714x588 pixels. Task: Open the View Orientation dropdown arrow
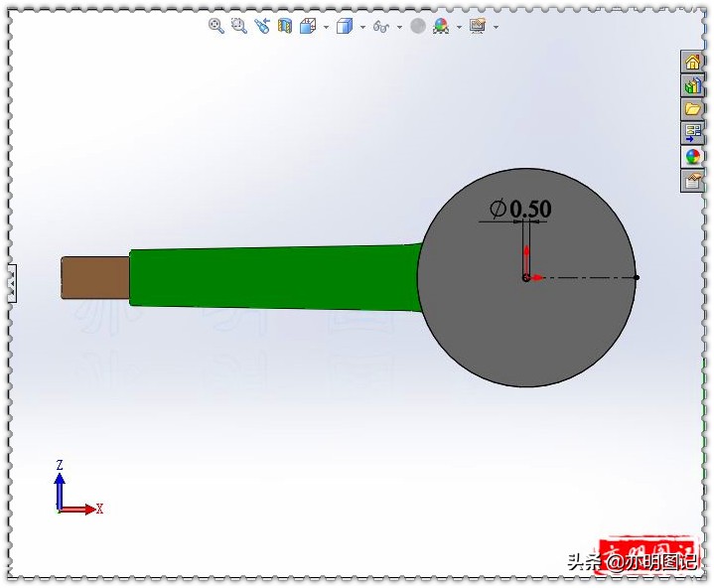click(x=326, y=27)
